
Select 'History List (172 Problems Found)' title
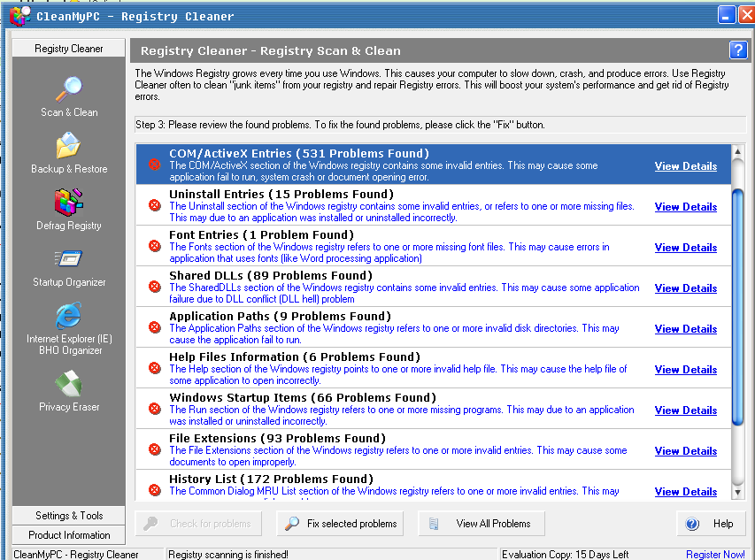pyautogui.click(x=271, y=479)
